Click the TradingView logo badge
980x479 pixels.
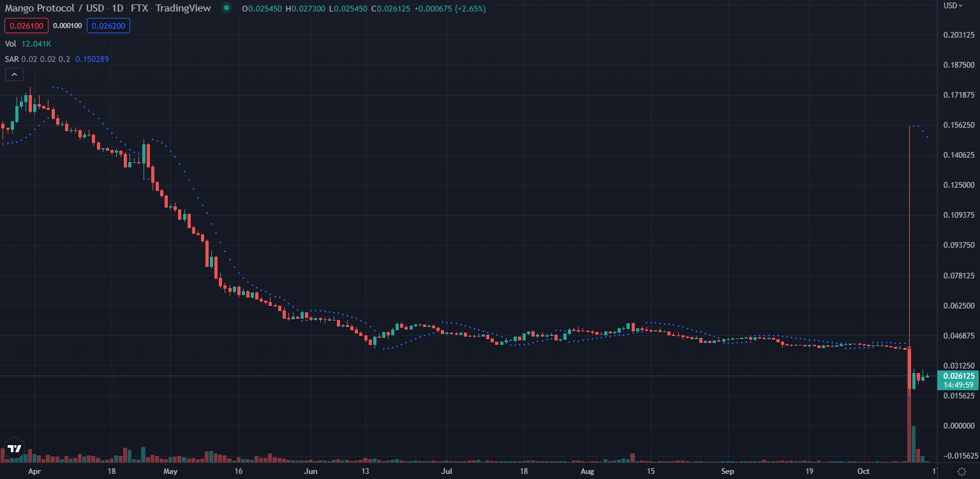tap(14, 448)
